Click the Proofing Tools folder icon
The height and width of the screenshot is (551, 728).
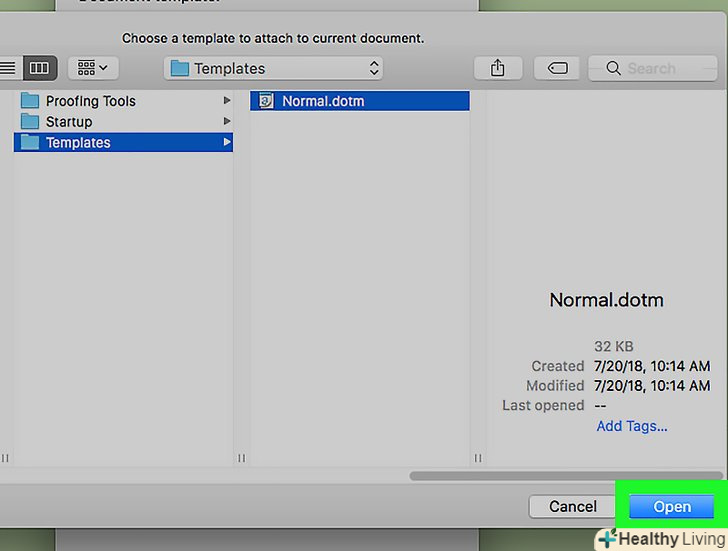point(30,100)
